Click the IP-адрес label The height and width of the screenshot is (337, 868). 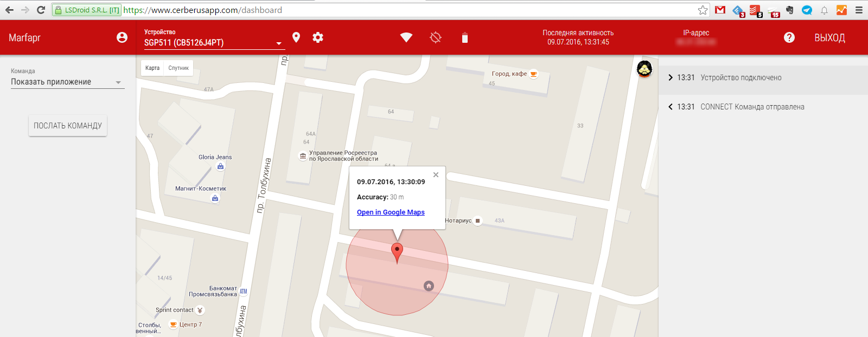click(696, 33)
